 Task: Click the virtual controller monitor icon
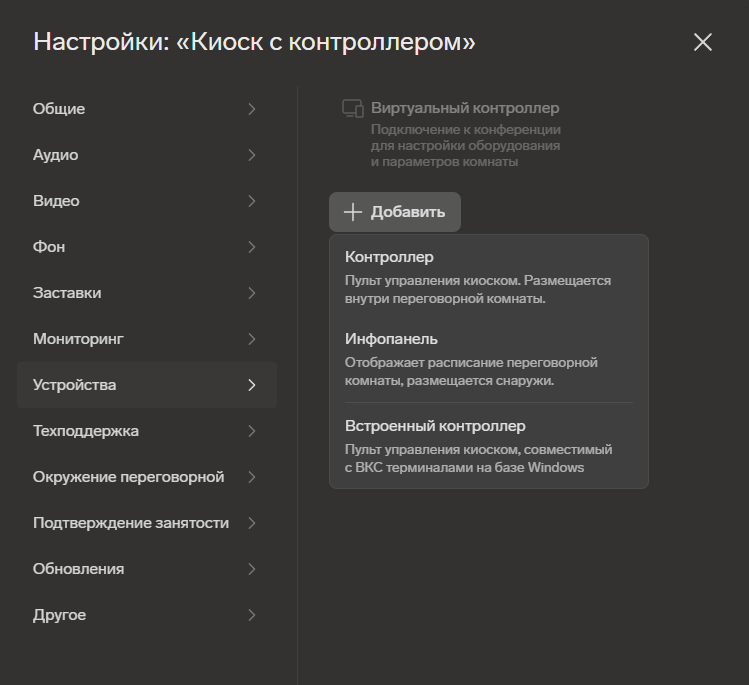352,109
